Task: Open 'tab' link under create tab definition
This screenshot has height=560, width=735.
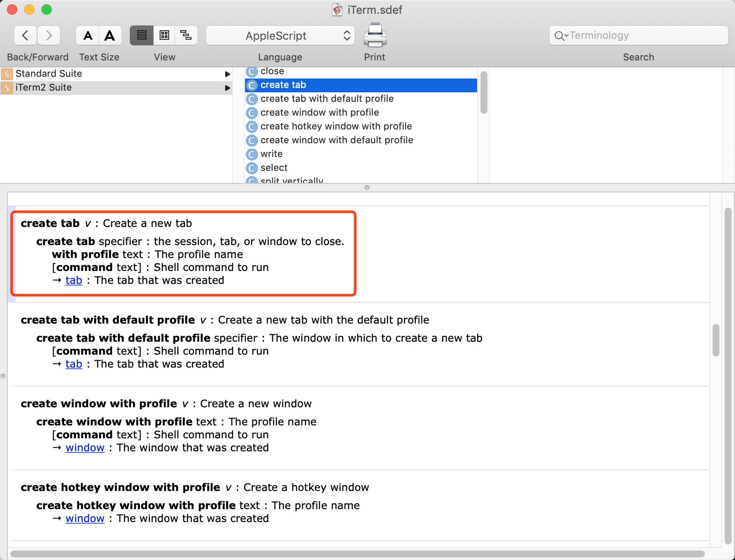Action: coord(74,280)
